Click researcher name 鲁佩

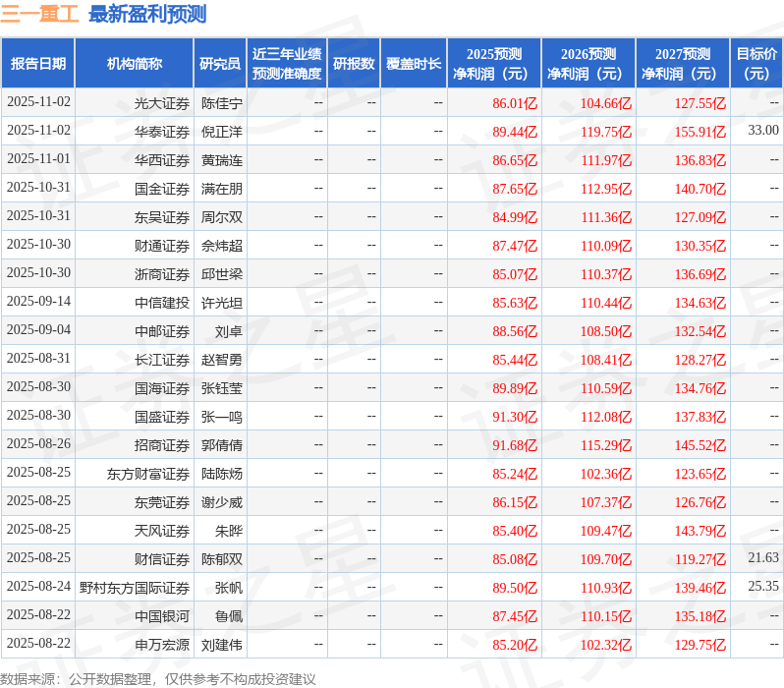tap(229, 617)
